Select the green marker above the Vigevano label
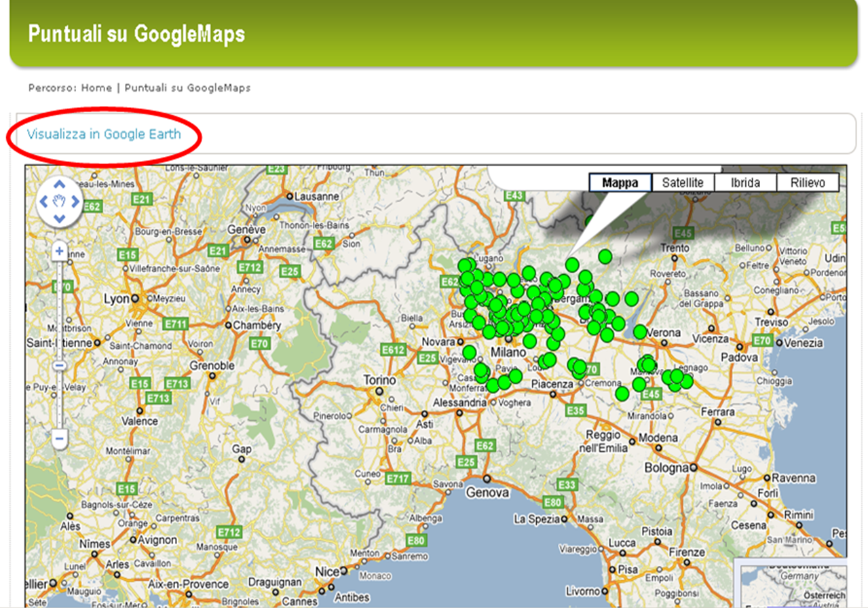 [x=469, y=352]
